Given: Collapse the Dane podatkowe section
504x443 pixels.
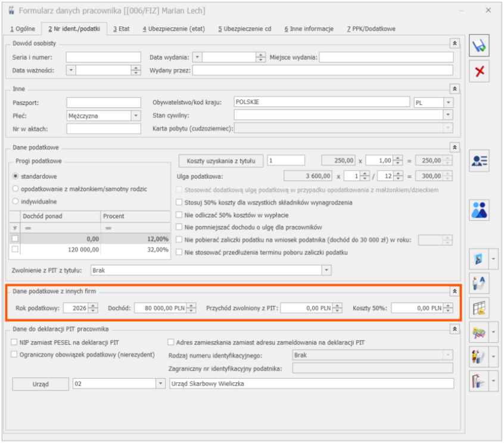Looking at the screenshot, I should coord(455,147).
